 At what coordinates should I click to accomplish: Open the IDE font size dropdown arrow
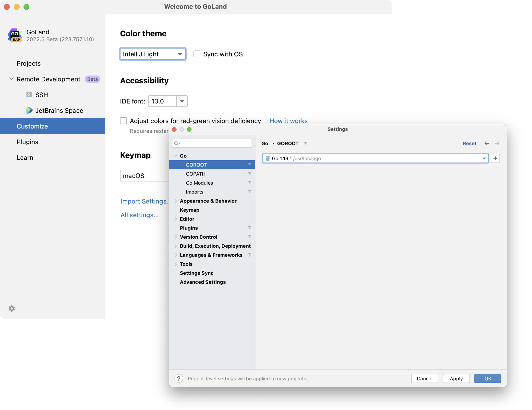tap(182, 101)
